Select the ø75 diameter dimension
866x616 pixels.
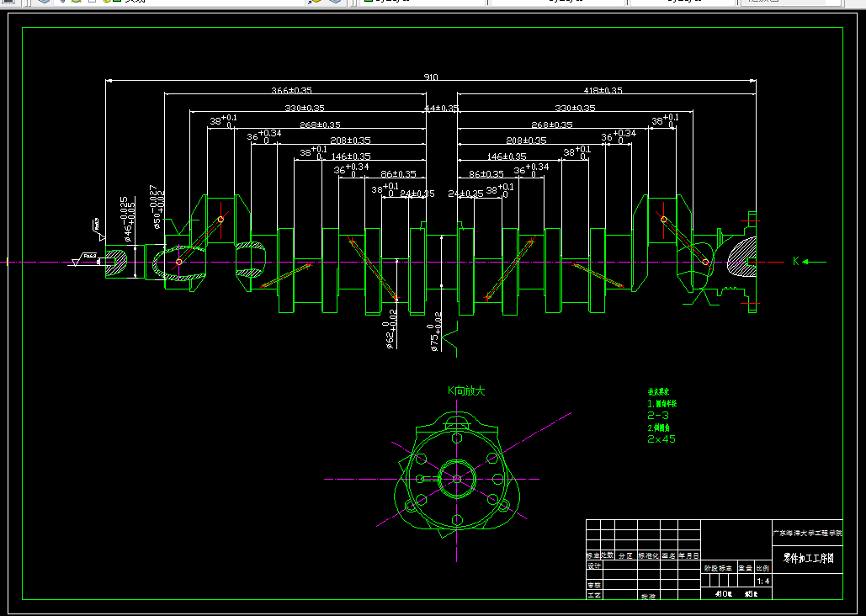coord(435,332)
